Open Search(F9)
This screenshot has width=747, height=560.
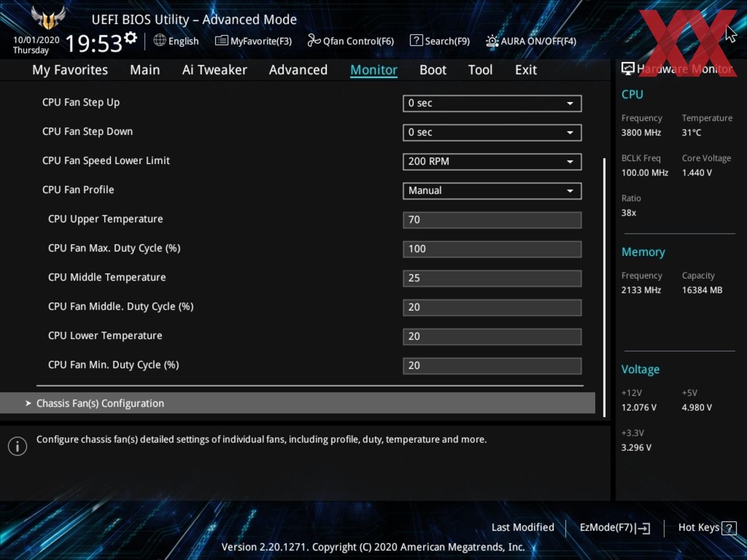tap(440, 41)
